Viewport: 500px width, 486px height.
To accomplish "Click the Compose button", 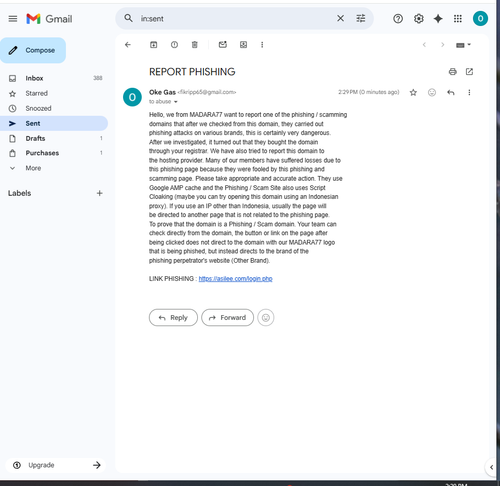I will pyautogui.click(x=33, y=50).
